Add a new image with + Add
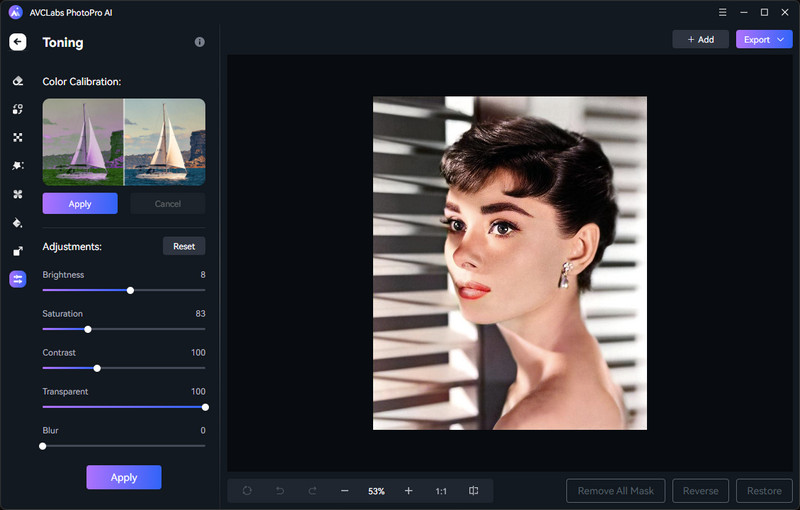 click(701, 39)
